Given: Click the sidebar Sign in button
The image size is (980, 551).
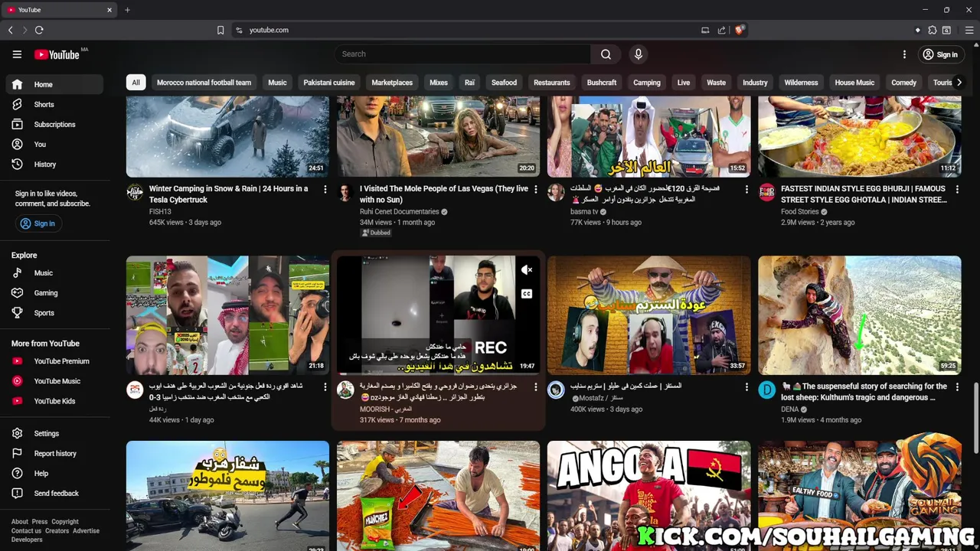Looking at the screenshot, I should tap(38, 223).
